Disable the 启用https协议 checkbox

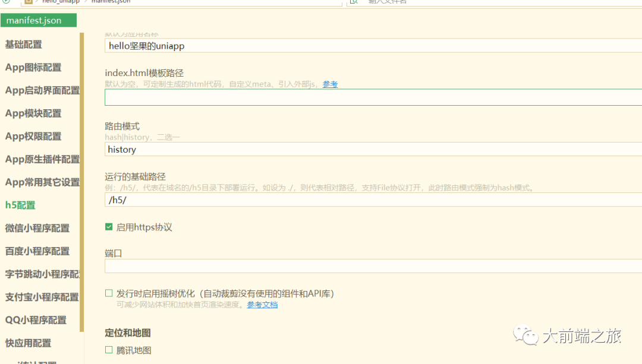pyautogui.click(x=109, y=227)
